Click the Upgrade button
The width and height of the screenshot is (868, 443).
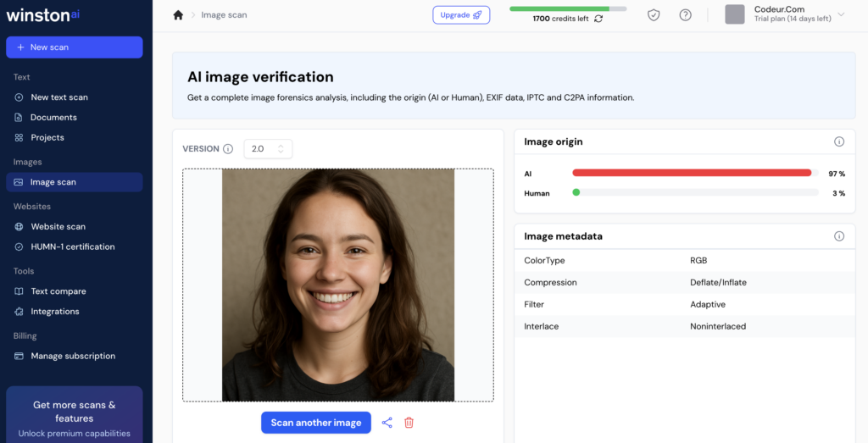[x=461, y=15]
